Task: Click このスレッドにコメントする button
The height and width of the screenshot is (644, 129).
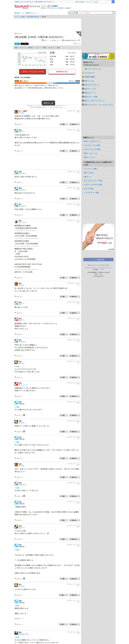Action: [x=33, y=71]
